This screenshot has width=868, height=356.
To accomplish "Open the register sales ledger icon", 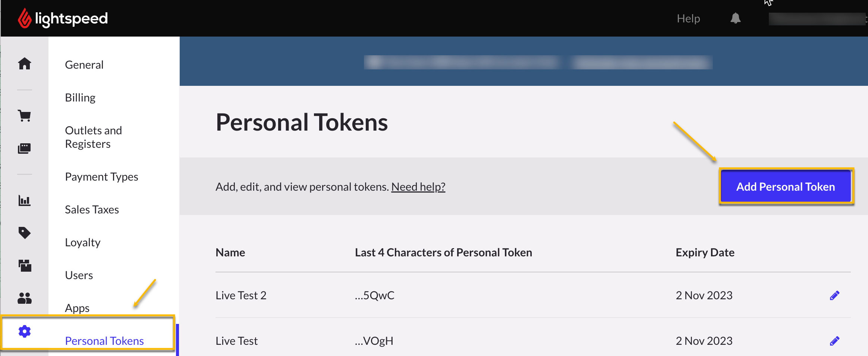I will (x=25, y=148).
